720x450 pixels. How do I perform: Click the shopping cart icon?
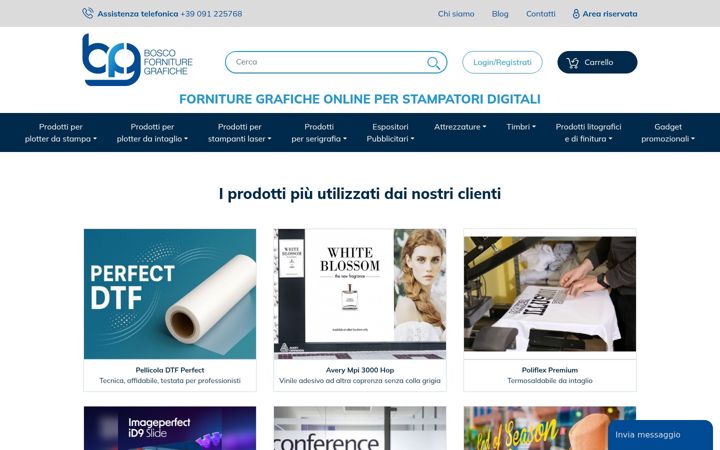(x=573, y=63)
